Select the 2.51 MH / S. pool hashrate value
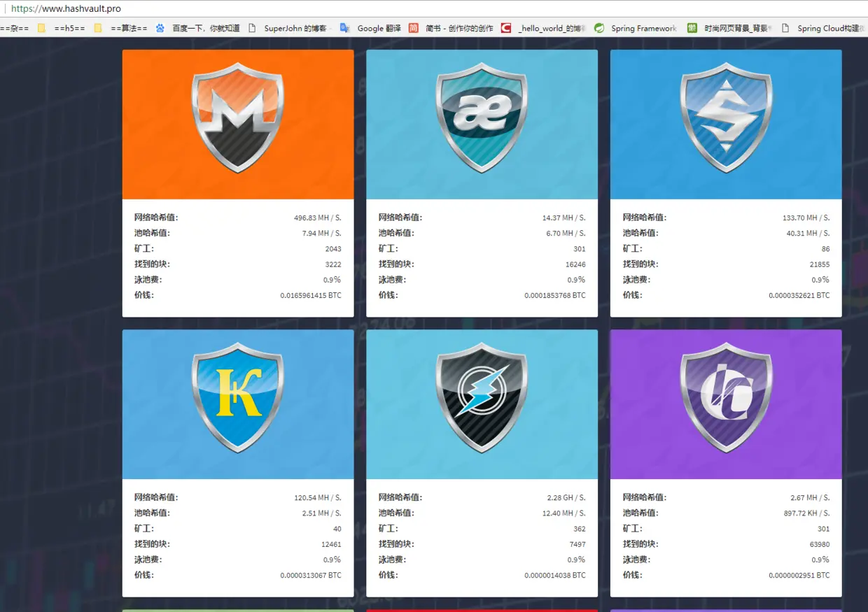This screenshot has height=612, width=868. pyautogui.click(x=322, y=513)
